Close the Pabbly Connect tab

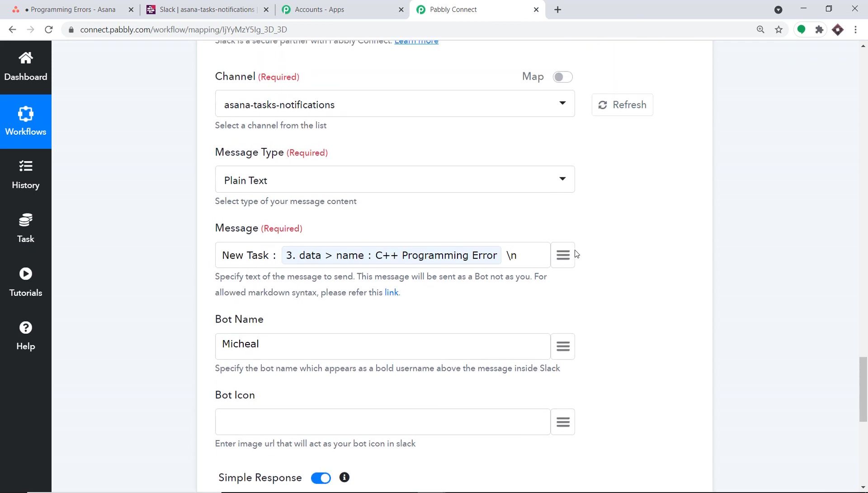(x=536, y=9)
